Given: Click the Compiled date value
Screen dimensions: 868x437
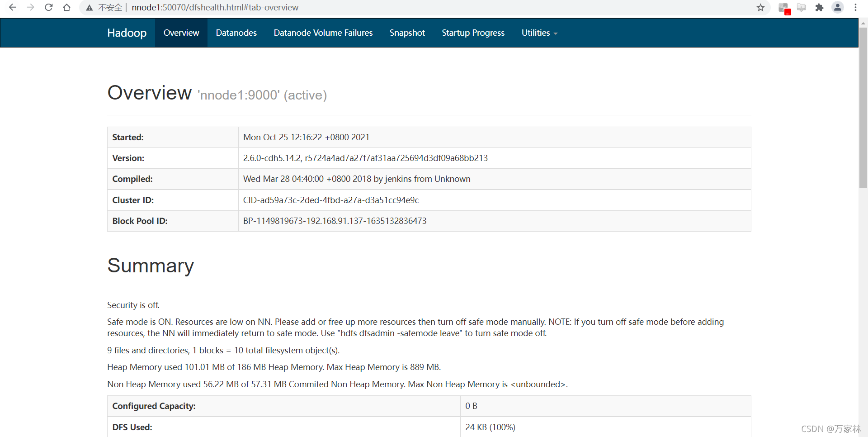Looking at the screenshot, I should [357, 179].
